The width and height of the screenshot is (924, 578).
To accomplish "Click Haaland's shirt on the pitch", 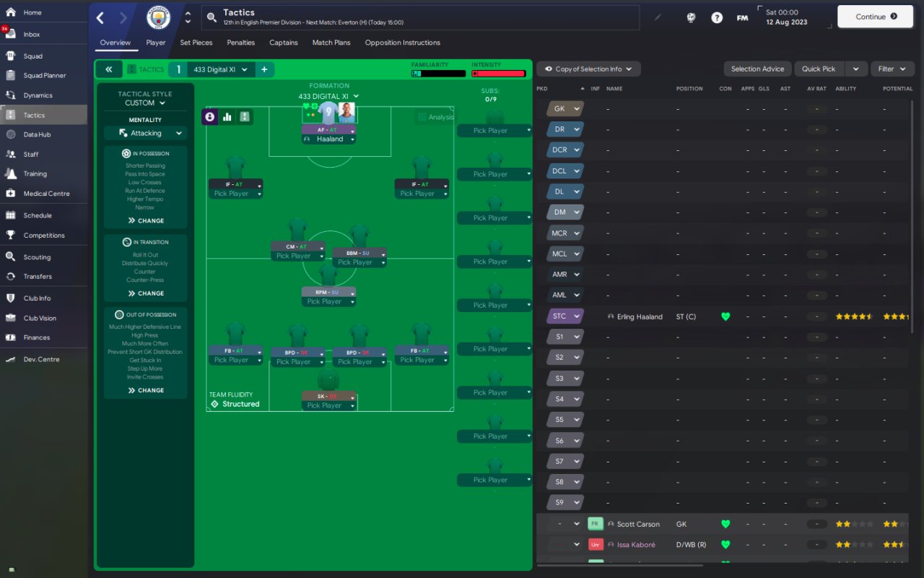I will click(329, 113).
